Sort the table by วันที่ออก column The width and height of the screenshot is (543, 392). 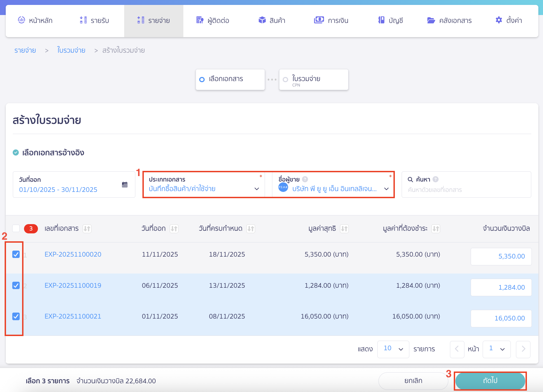coord(175,229)
